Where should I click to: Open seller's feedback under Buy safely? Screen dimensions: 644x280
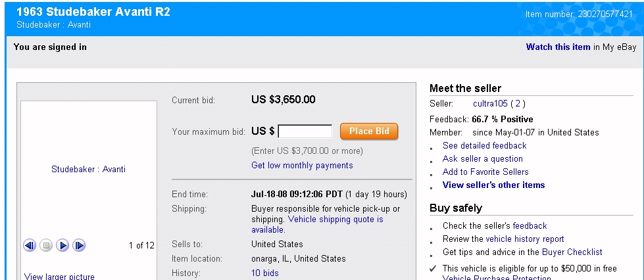click(530, 225)
